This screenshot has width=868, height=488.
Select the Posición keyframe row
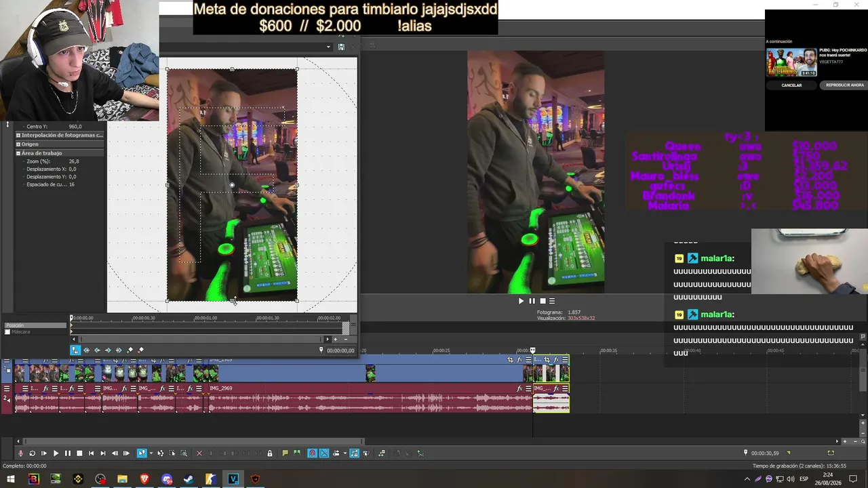click(36, 325)
